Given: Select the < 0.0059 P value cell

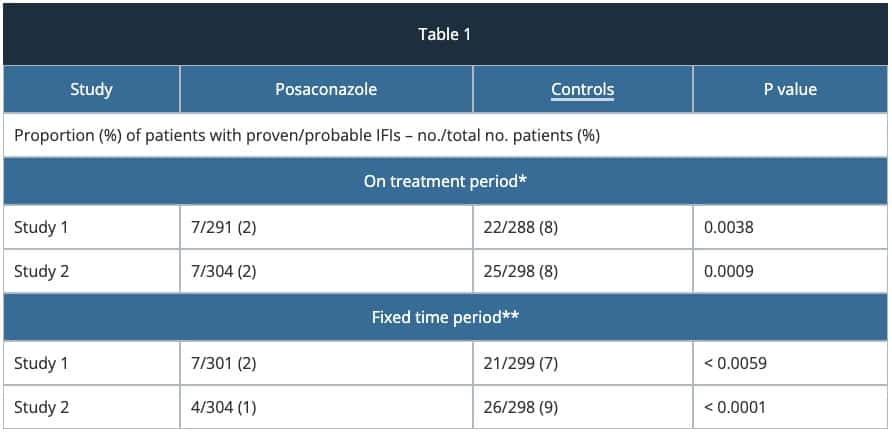Looking at the screenshot, I should coord(735,363).
